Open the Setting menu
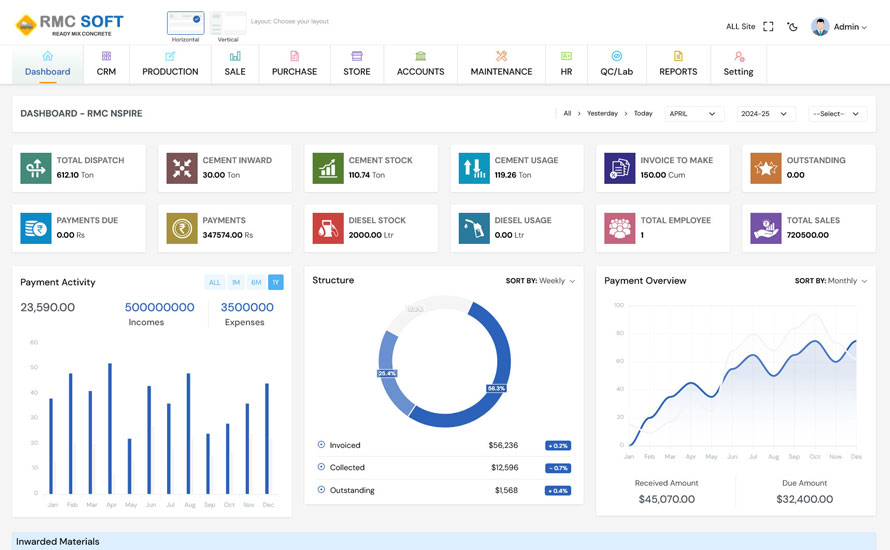Image resolution: width=890 pixels, height=550 pixels. tap(738, 64)
